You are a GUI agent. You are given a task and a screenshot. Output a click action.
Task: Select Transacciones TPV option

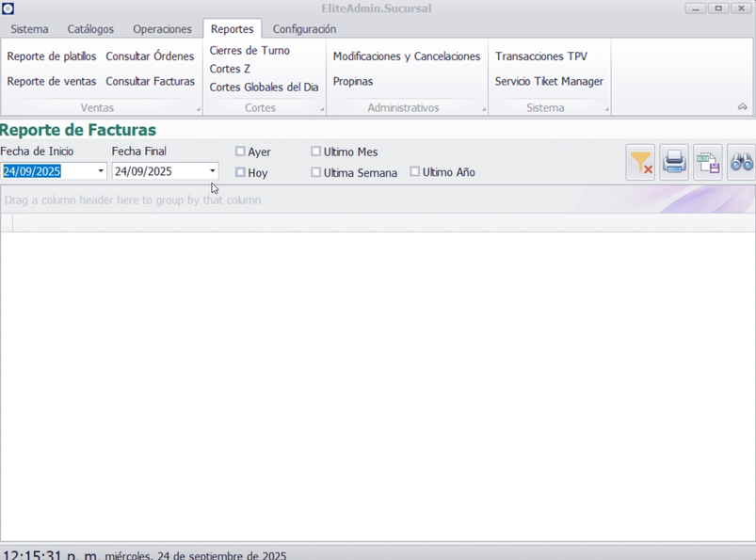(x=540, y=56)
